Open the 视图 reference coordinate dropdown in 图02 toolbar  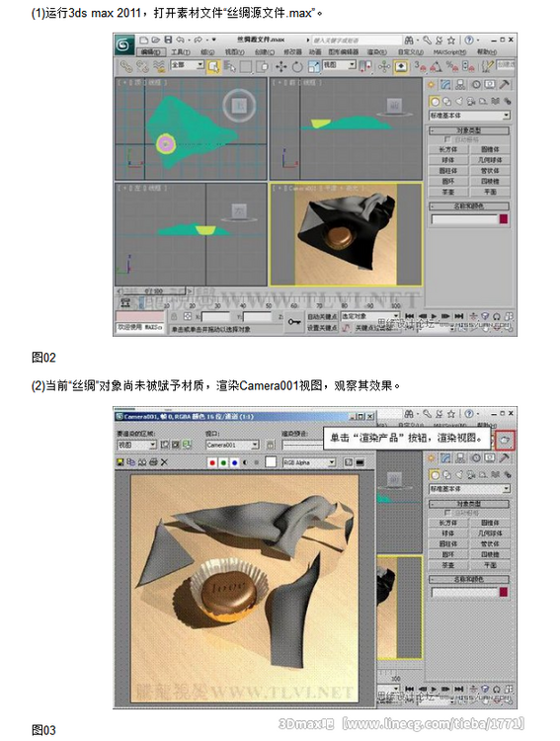coord(340,65)
